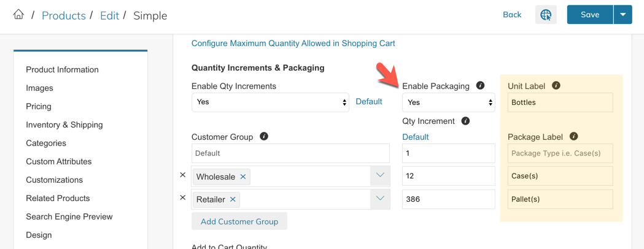Switch to the Pricing section

point(39,106)
